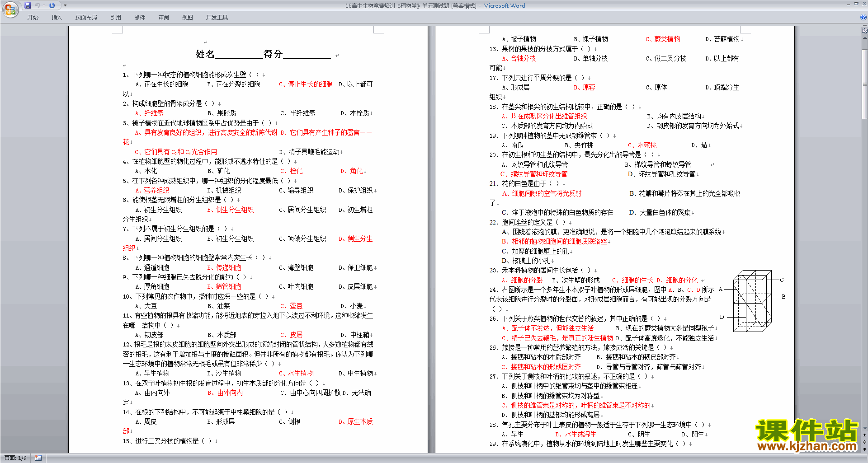Viewport: 868px width, 463px height.
Task: Click red answer C、蕨类植物 on right page
Action: click(x=663, y=39)
